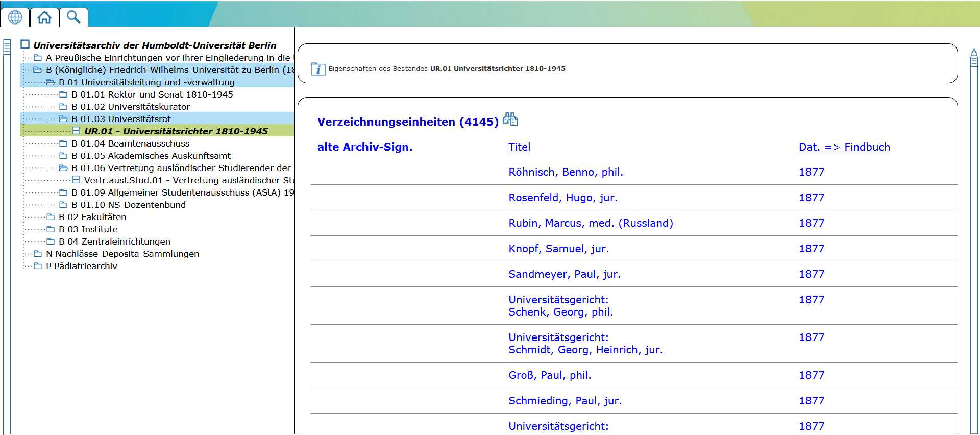Open record Knopf, Samuel, jur.
Screen dimensions: 980x435
point(558,249)
